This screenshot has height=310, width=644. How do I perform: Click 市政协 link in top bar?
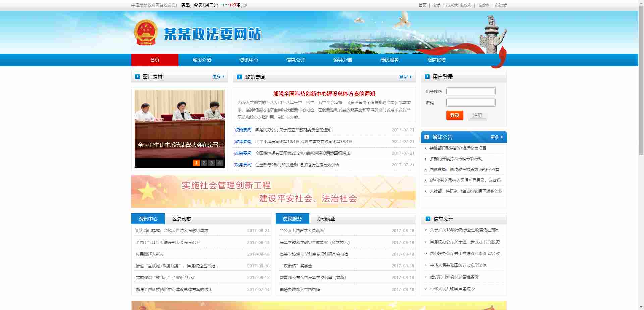(x=483, y=5)
